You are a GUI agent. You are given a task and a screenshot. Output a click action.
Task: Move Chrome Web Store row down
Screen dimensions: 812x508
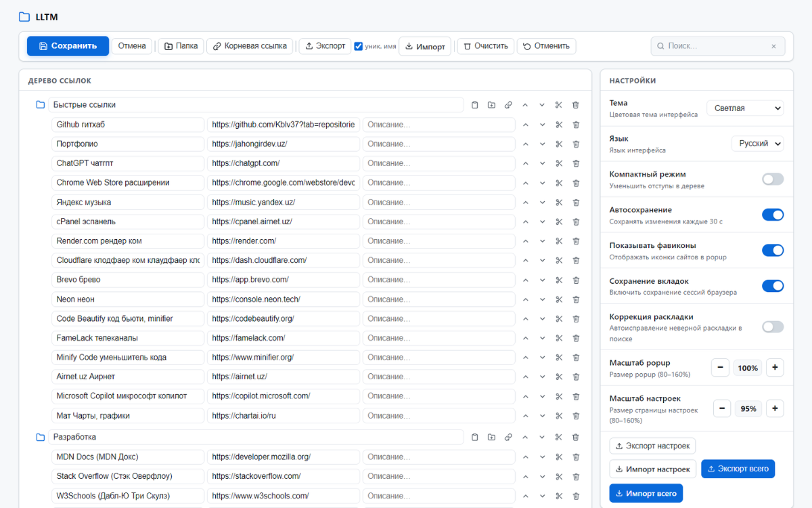point(542,183)
